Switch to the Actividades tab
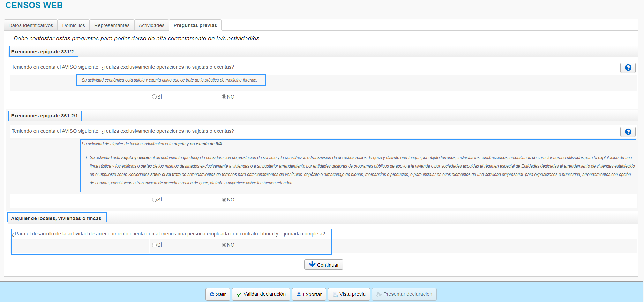Image resolution: width=644 pixels, height=302 pixels. pos(151,25)
